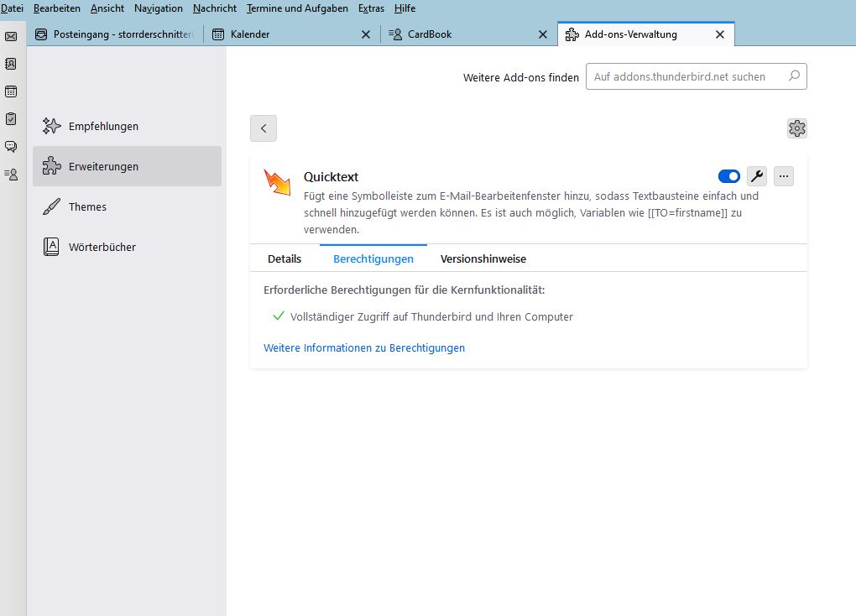The image size is (856, 616).
Task: Open the Navigation menu
Action: [x=159, y=8]
